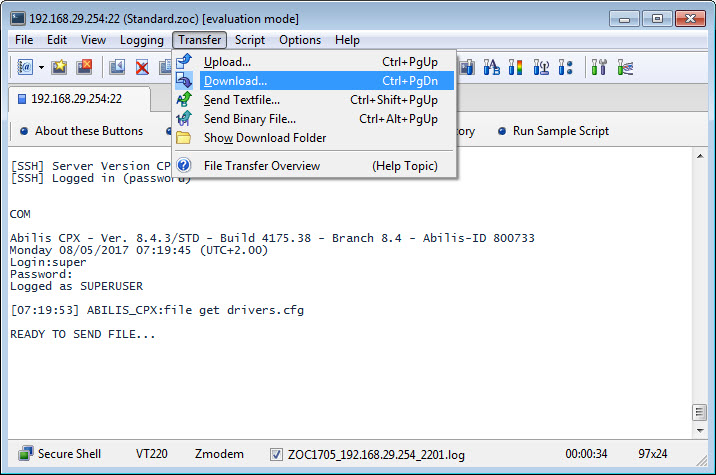This screenshot has height=475, width=716.
Task: Toggle the log file checkbox in status bar
Action: coord(277,455)
